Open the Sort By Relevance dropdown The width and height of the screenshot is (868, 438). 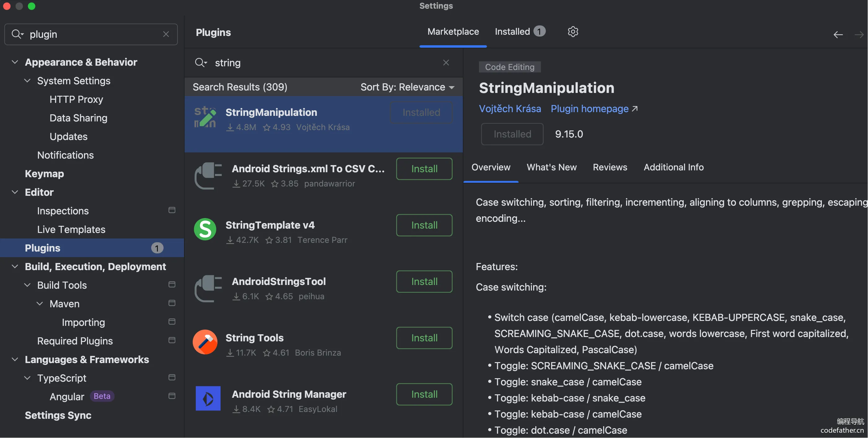pyautogui.click(x=407, y=87)
